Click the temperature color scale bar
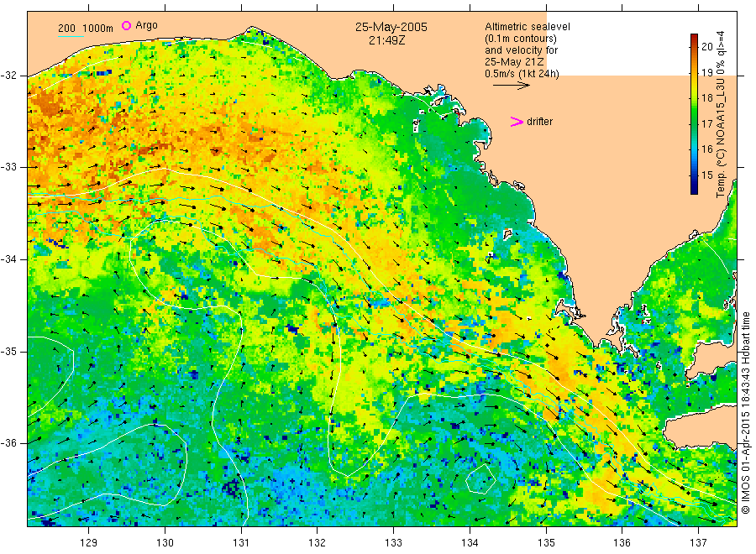756x554 pixels. pyautogui.click(x=695, y=114)
